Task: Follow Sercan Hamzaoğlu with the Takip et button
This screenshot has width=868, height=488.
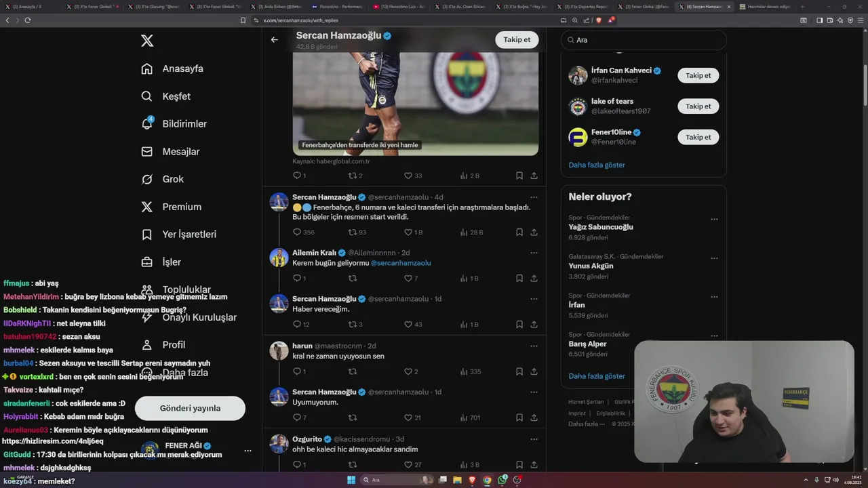Action: tap(517, 39)
